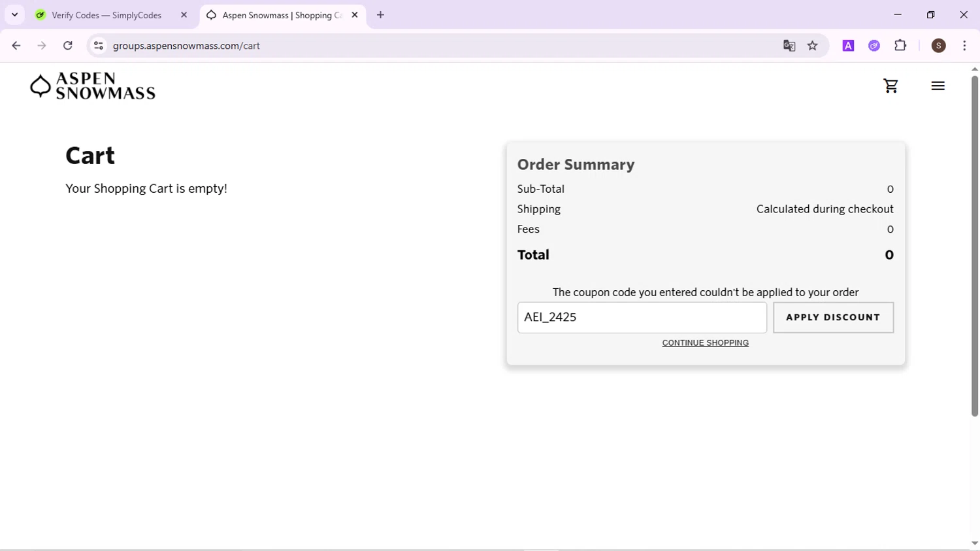The height and width of the screenshot is (551, 980).
Task: Close the Verify Codes SimplyCodes tab
Action: pos(184,15)
